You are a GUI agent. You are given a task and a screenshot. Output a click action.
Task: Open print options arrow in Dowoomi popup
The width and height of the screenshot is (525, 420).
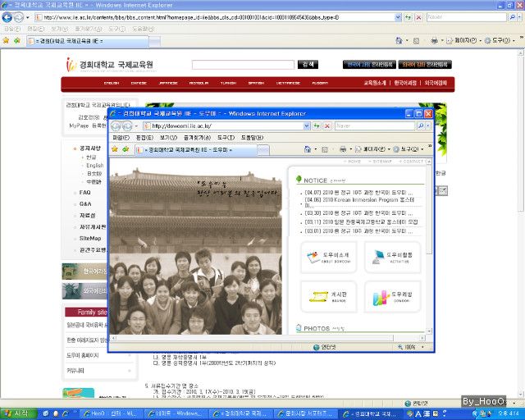pos(350,149)
